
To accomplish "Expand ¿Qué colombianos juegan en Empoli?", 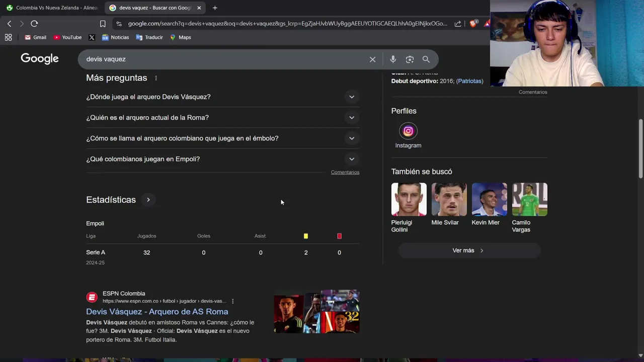I will 222,159.
